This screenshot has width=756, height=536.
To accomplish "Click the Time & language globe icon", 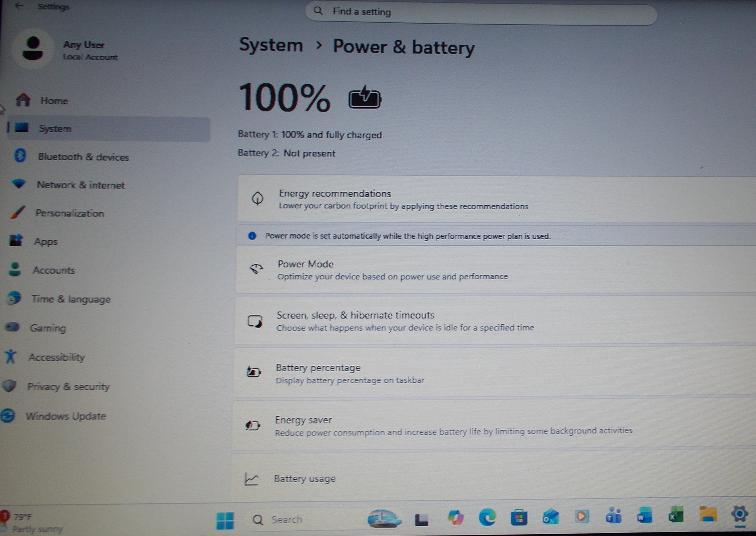I will [x=14, y=298].
